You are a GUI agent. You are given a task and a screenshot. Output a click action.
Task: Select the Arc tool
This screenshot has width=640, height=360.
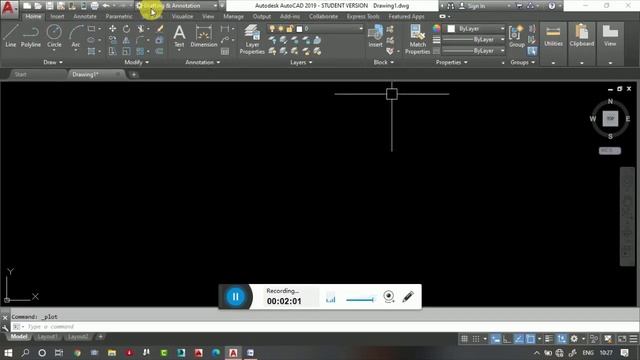point(76,36)
